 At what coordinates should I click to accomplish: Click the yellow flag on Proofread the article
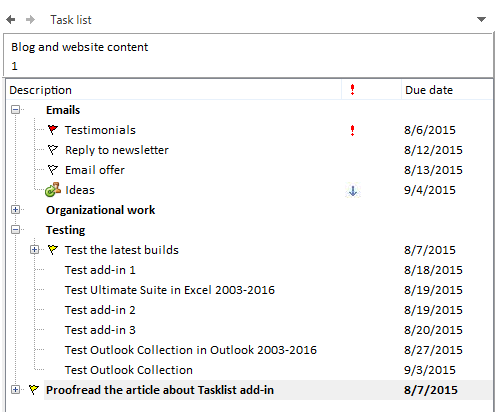point(34,389)
